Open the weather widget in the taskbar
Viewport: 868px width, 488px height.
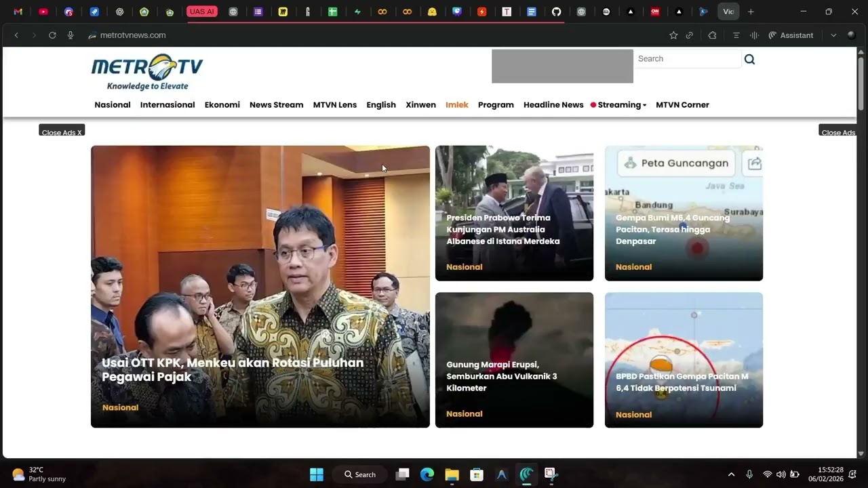pos(39,474)
